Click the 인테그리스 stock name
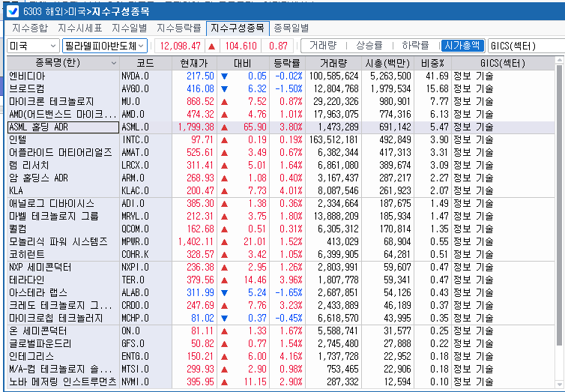565x392 pixels. (31, 356)
